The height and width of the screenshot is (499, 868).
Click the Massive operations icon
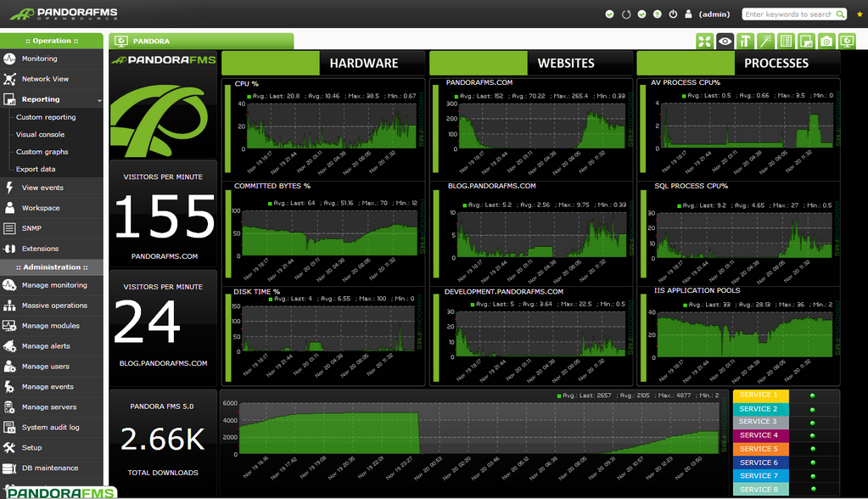point(9,306)
